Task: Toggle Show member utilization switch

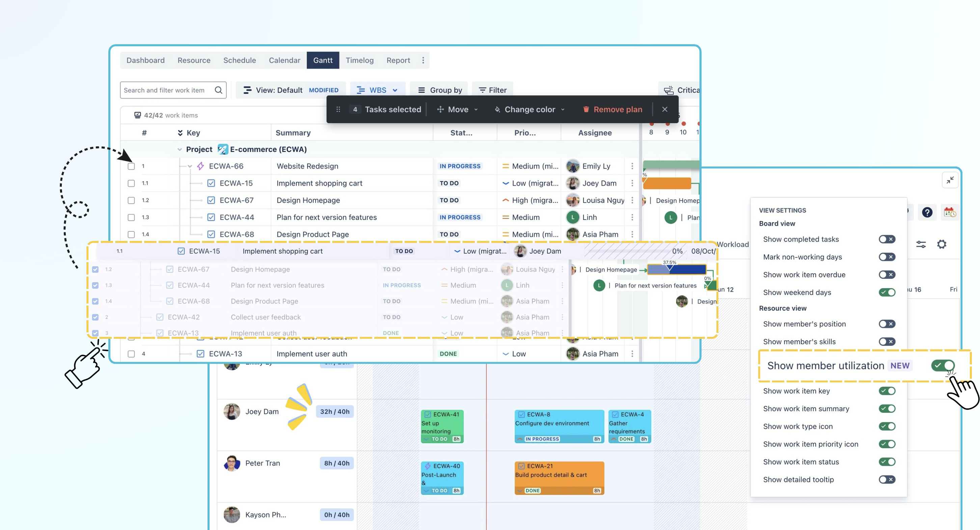Action: (943, 365)
